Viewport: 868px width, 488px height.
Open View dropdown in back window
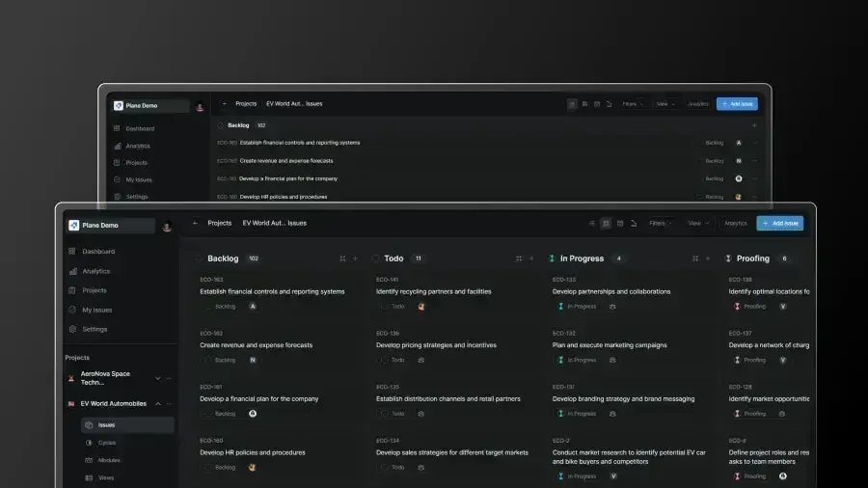pyautogui.click(x=665, y=104)
